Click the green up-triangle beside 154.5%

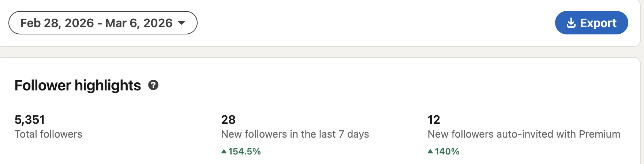tap(224, 151)
